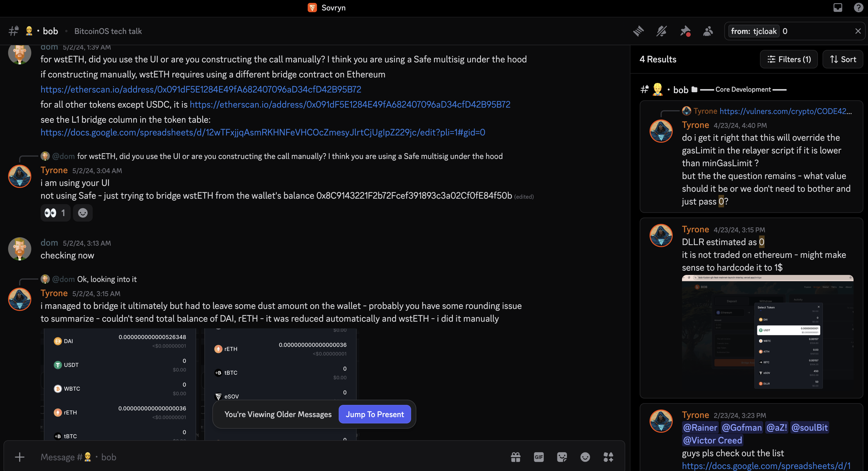The height and width of the screenshot is (471, 868).
Task: Open the etherscan link after 'except USDC, it is'
Action: (350, 105)
